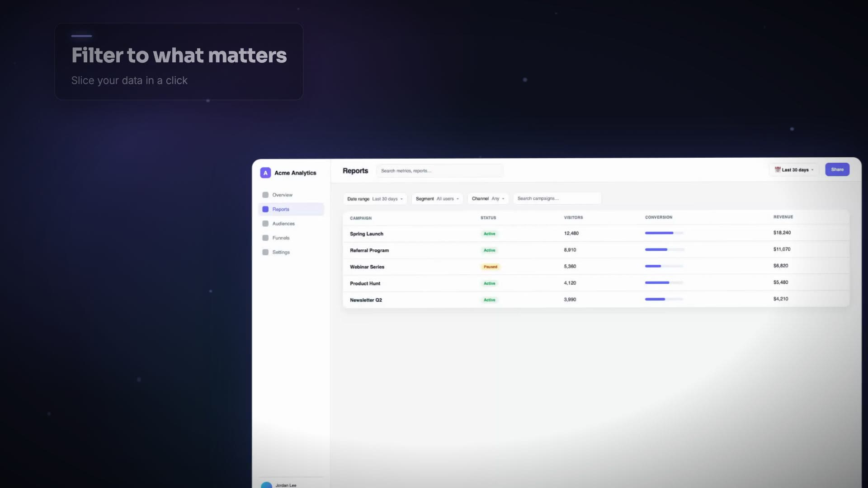
Task: Select the Overview sidebar icon
Action: coord(265,195)
